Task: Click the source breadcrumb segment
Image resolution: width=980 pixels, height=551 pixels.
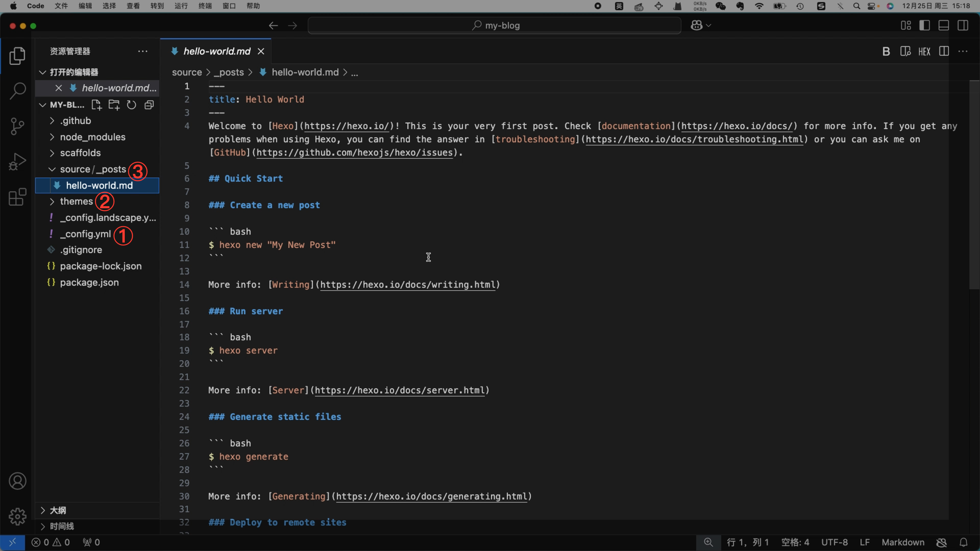Action: 187,72
